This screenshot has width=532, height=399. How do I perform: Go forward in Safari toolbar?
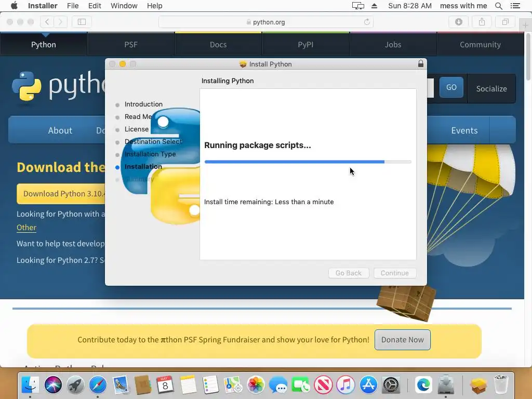(60, 22)
